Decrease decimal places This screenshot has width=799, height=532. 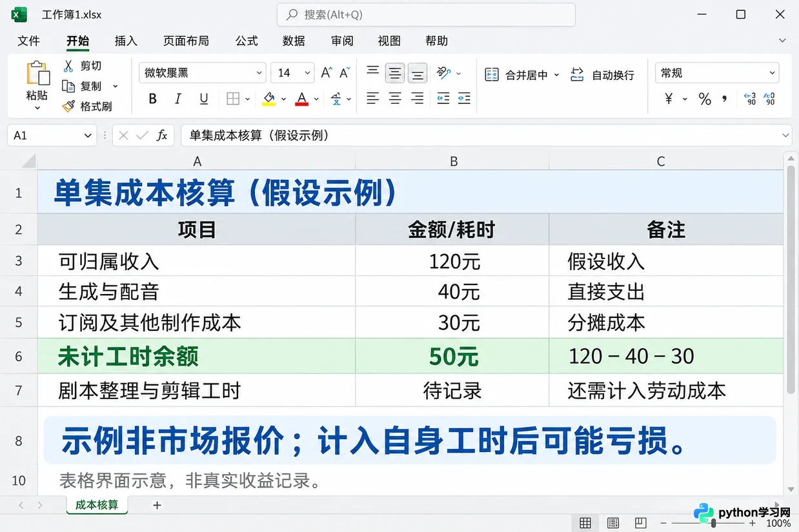(769, 99)
